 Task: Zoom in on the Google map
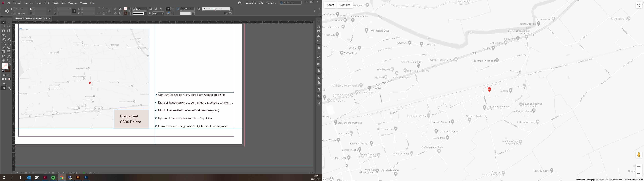[x=639, y=167]
